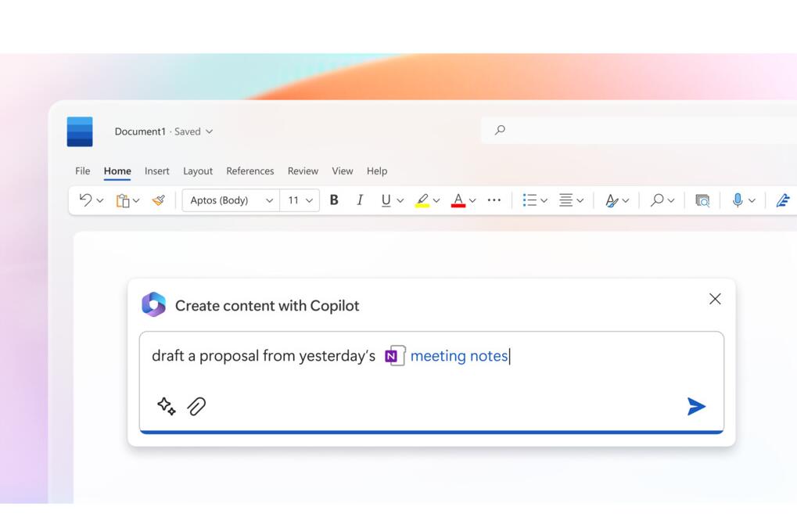Expand the document title chevron
797x532 pixels.
tap(210, 131)
